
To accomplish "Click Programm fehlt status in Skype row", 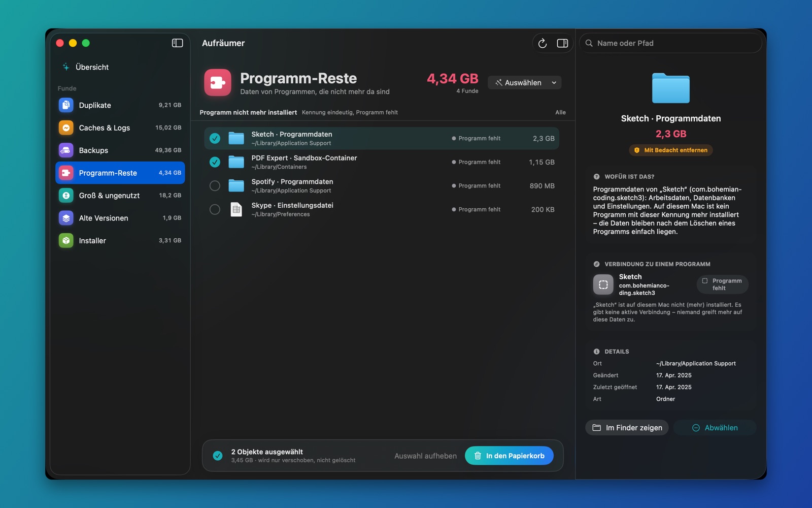I will [476, 209].
